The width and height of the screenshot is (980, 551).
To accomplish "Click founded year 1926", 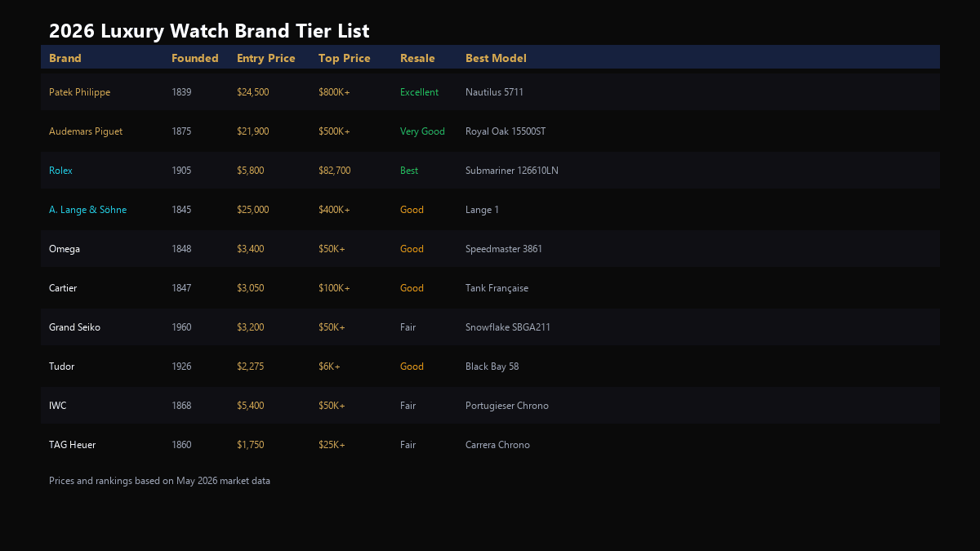I will click(x=181, y=367).
